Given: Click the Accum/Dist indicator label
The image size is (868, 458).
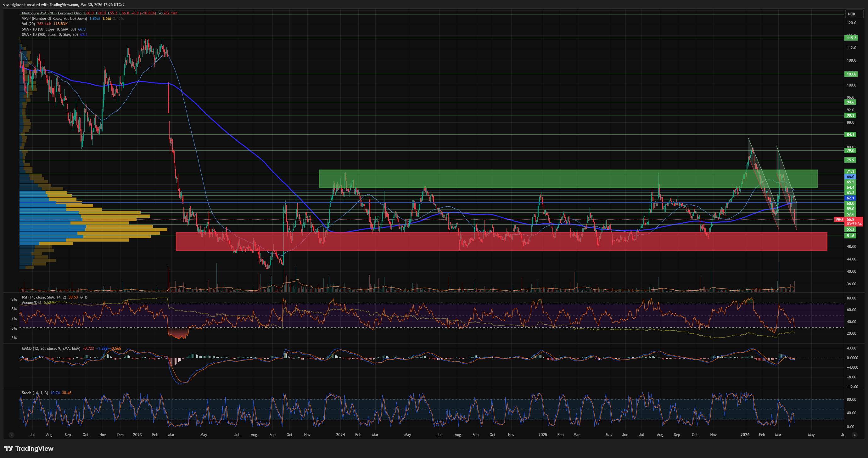Looking at the screenshot, I should click(x=32, y=303).
